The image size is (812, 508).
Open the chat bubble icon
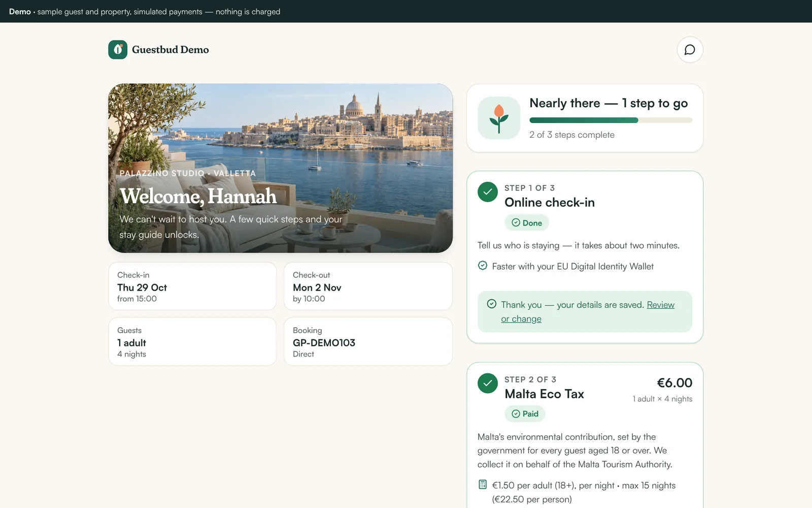[x=690, y=50]
